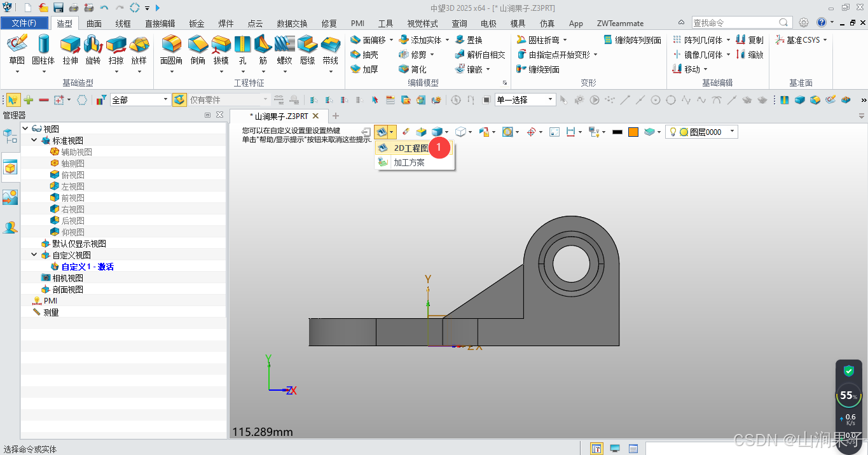
Task: Select the 圆柱折弯 cylinder bend command
Action: click(x=537, y=40)
